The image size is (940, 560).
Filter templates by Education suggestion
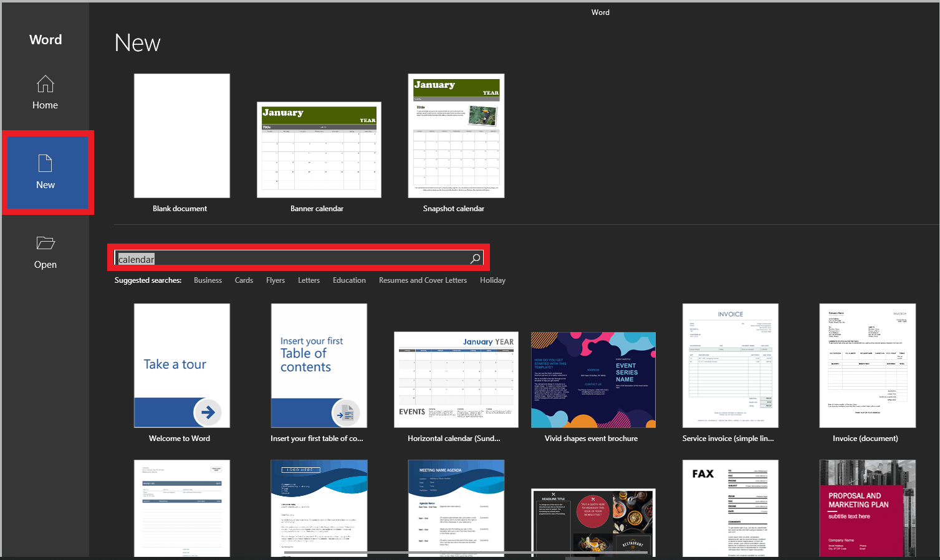(x=349, y=280)
